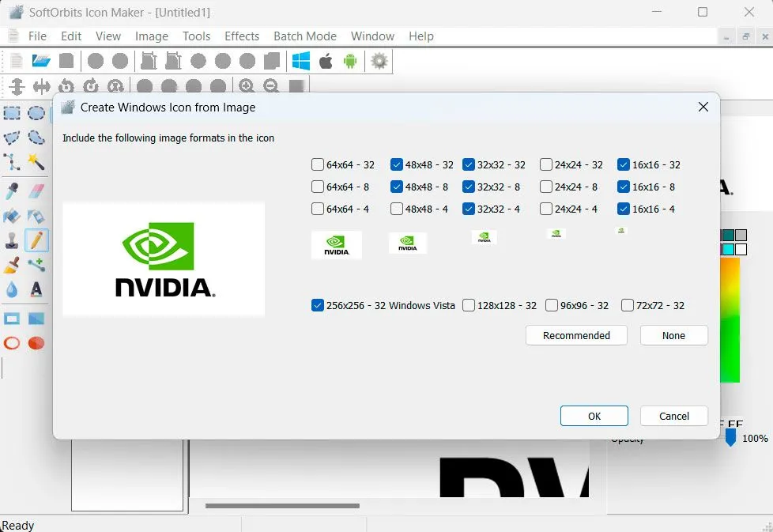
Task: Select the Text tool
Action: [x=36, y=289]
